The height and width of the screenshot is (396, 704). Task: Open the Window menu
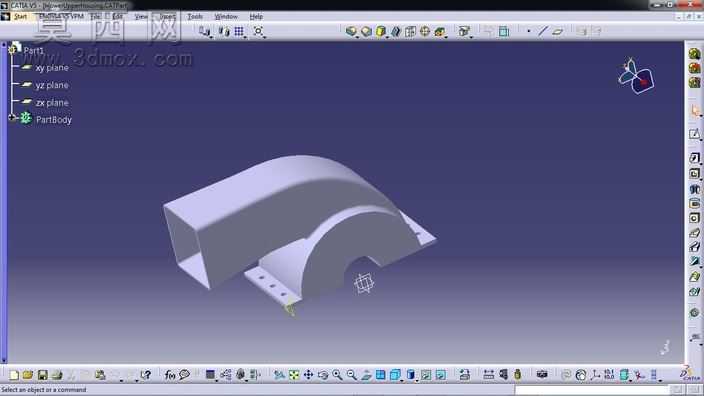[226, 17]
